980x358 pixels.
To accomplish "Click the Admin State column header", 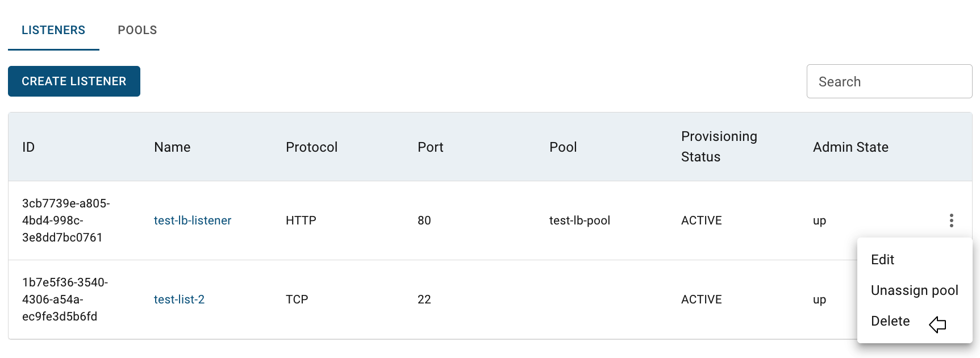I will click(x=850, y=147).
